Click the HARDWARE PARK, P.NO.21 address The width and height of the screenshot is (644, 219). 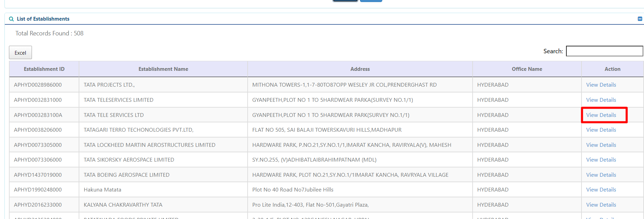(x=352, y=145)
